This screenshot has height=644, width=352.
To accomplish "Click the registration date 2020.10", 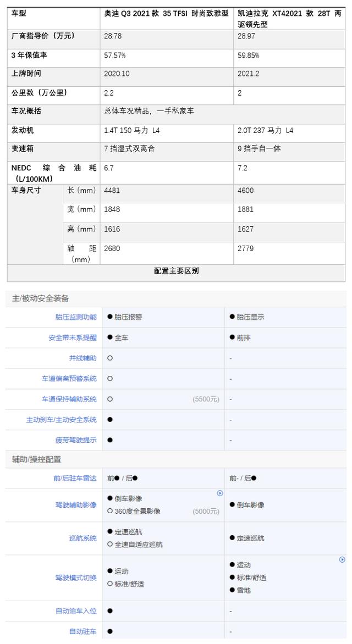I will pos(117,74).
